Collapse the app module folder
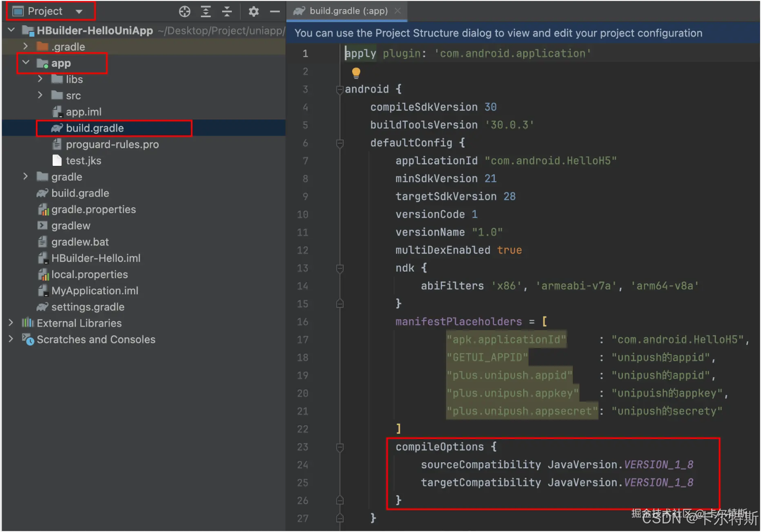 [x=26, y=63]
